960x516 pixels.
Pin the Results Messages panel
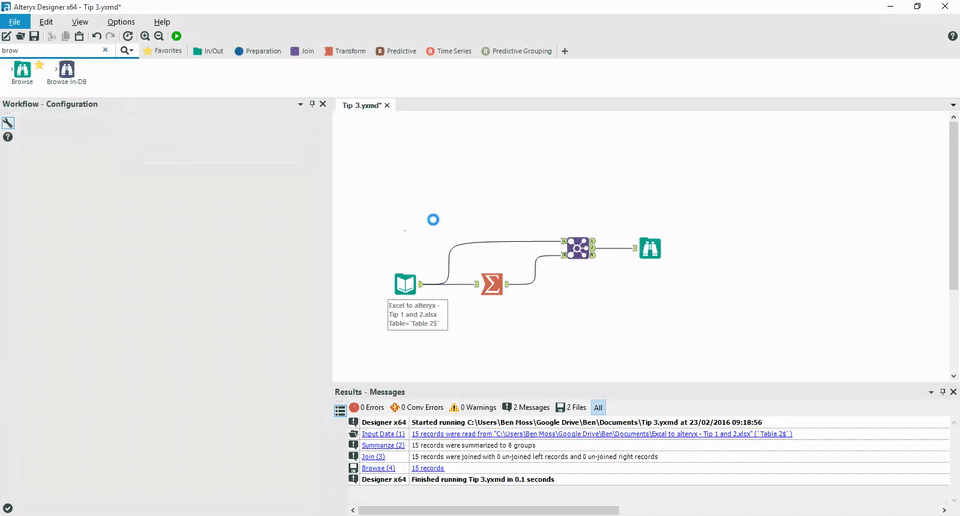point(943,392)
